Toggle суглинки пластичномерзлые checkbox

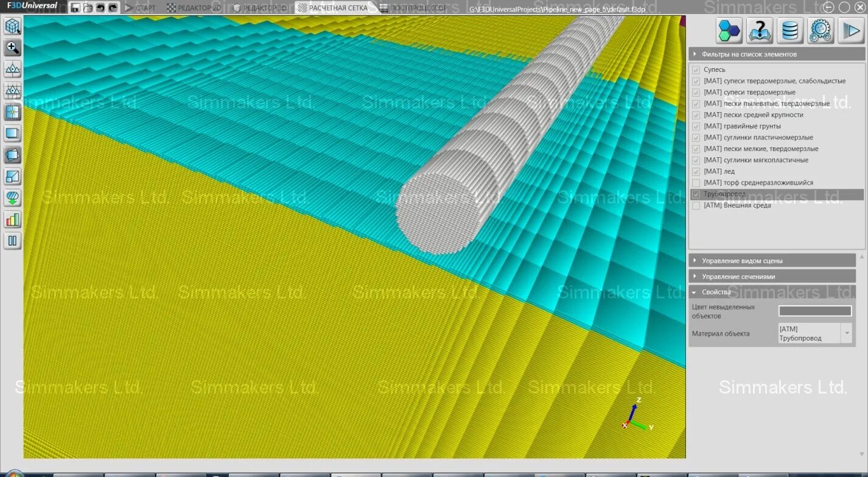pyautogui.click(x=696, y=138)
